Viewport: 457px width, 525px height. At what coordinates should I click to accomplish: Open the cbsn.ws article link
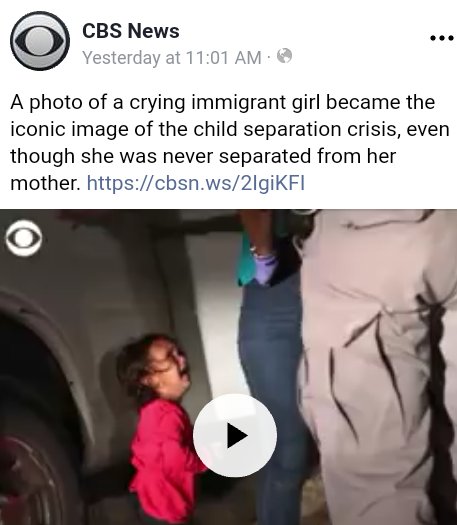pyautogui.click(x=196, y=183)
